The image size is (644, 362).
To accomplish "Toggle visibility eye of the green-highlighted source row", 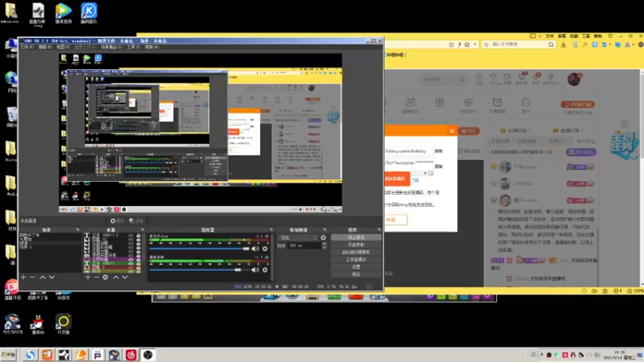I will 131,263.
